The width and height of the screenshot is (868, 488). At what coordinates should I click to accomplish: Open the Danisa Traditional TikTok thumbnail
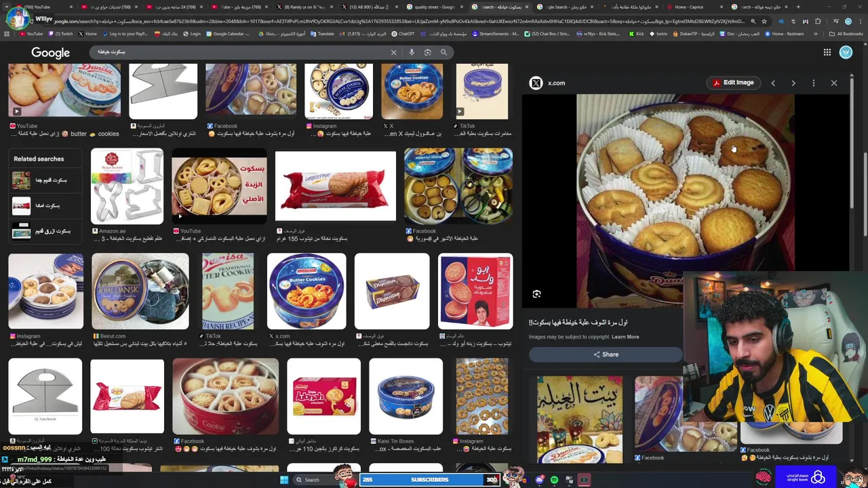point(228,291)
